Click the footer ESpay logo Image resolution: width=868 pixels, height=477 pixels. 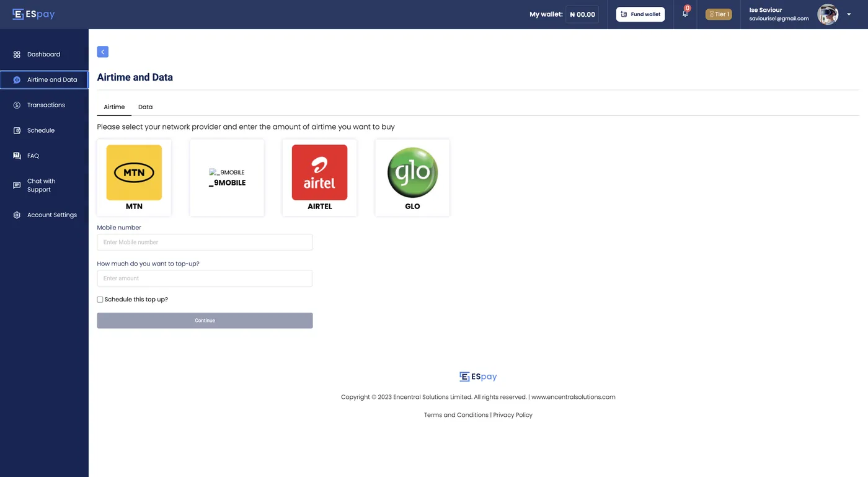[x=478, y=377]
